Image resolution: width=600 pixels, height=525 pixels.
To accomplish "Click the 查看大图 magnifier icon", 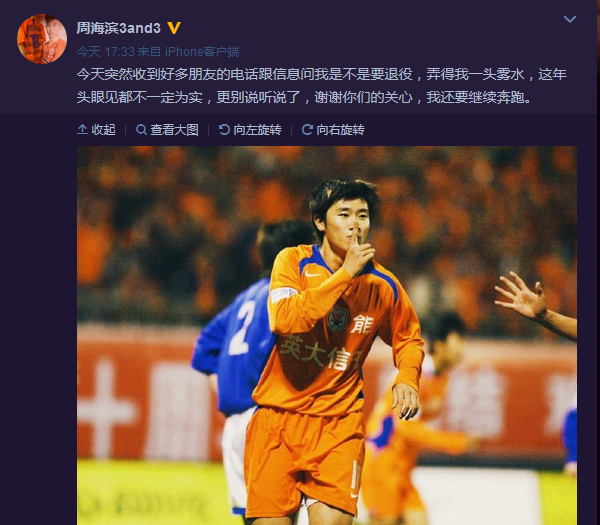I will click(141, 130).
